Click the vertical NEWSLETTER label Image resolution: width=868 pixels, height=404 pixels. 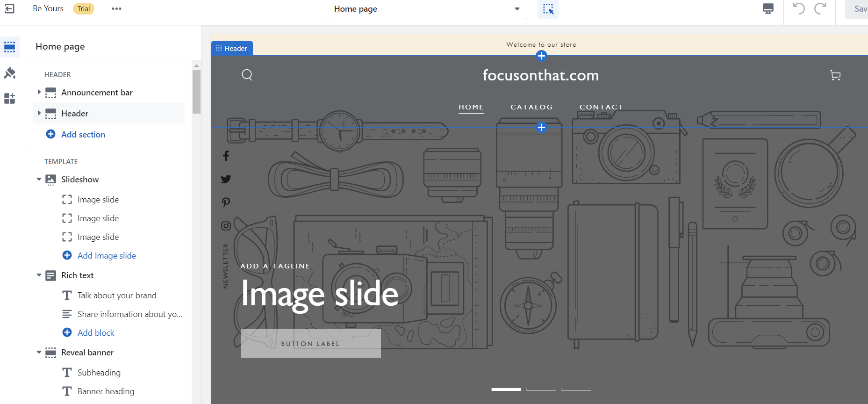(226, 266)
